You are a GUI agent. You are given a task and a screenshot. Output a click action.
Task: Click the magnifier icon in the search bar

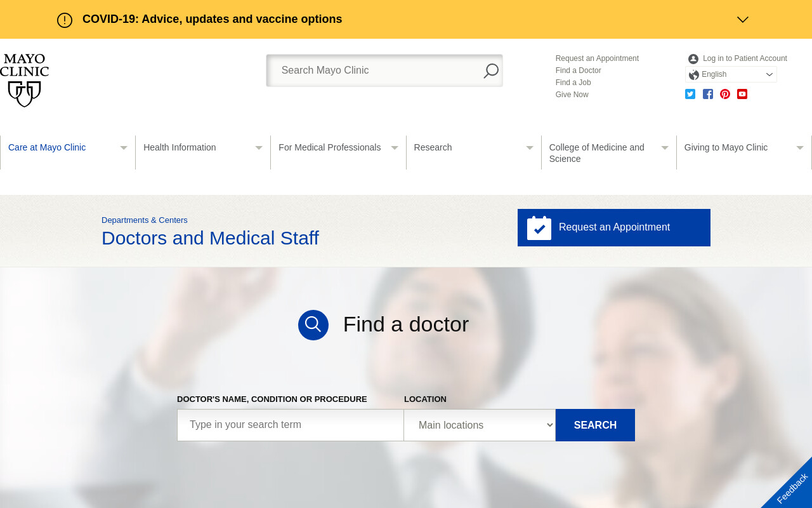(x=490, y=70)
